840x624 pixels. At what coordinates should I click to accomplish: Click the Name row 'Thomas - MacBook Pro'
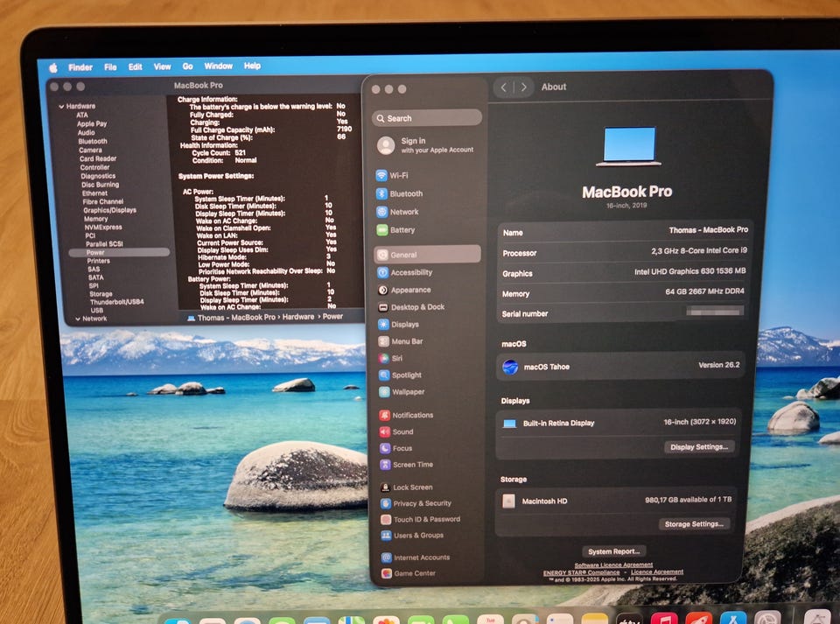click(x=625, y=231)
